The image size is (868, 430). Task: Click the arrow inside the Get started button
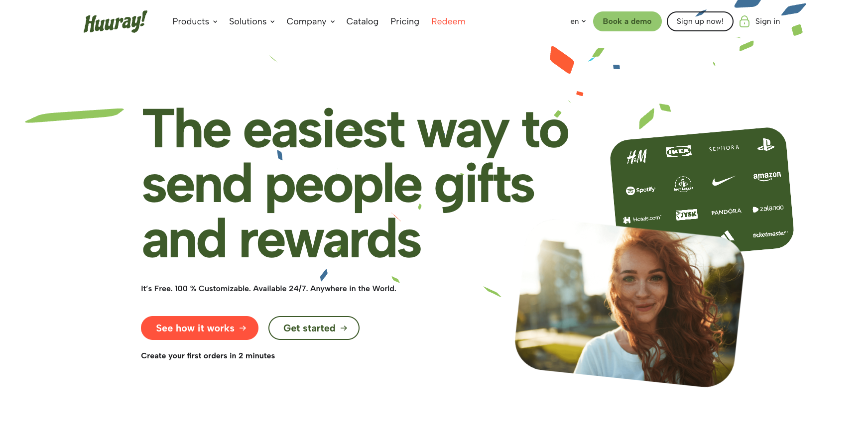point(344,328)
